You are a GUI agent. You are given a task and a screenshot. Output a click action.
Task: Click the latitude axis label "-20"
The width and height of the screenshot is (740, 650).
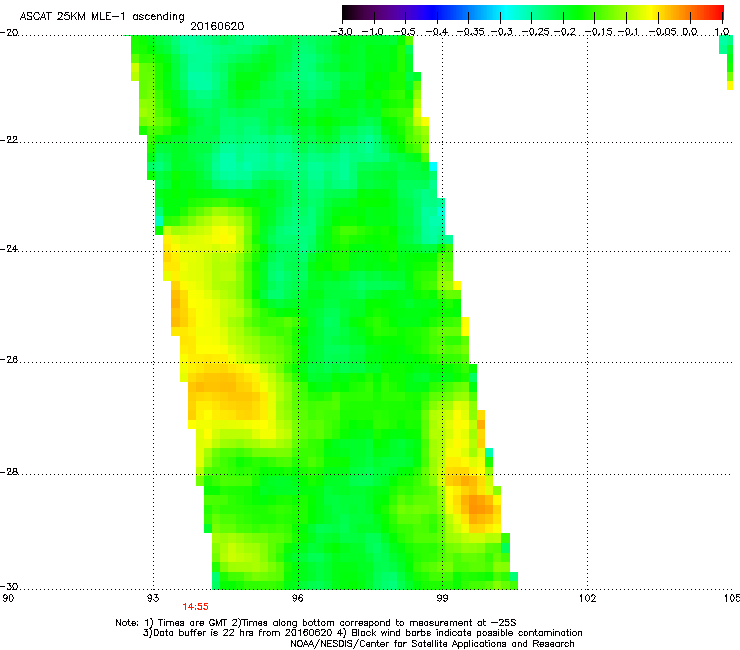tap(9, 33)
